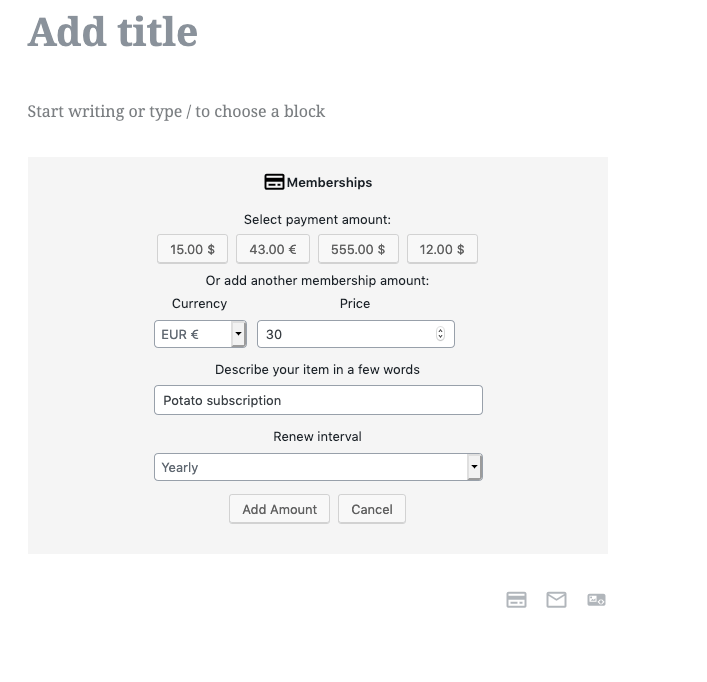Click the Price input field
Screen dimensions: 707x682
pyautogui.click(x=345, y=334)
